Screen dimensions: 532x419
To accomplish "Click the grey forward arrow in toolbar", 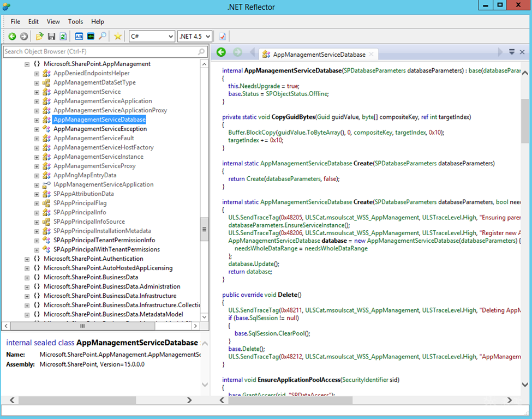I will click(24, 37).
